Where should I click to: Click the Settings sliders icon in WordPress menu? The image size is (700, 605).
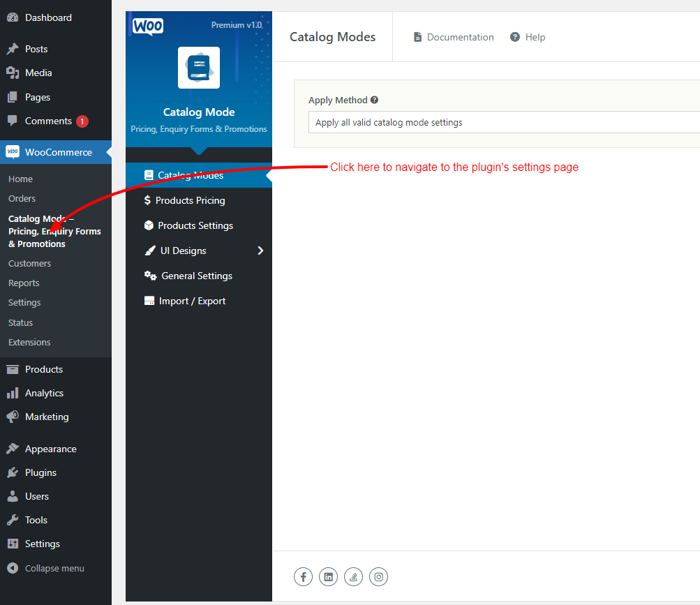(13, 544)
